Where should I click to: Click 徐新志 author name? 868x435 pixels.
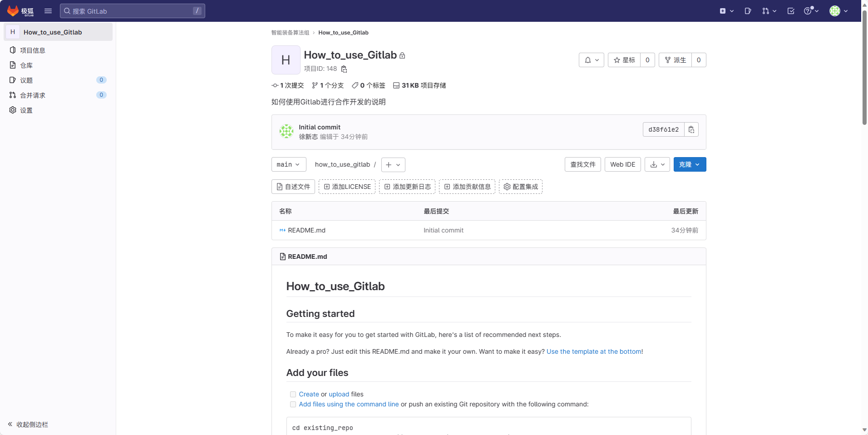pyautogui.click(x=308, y=137)
